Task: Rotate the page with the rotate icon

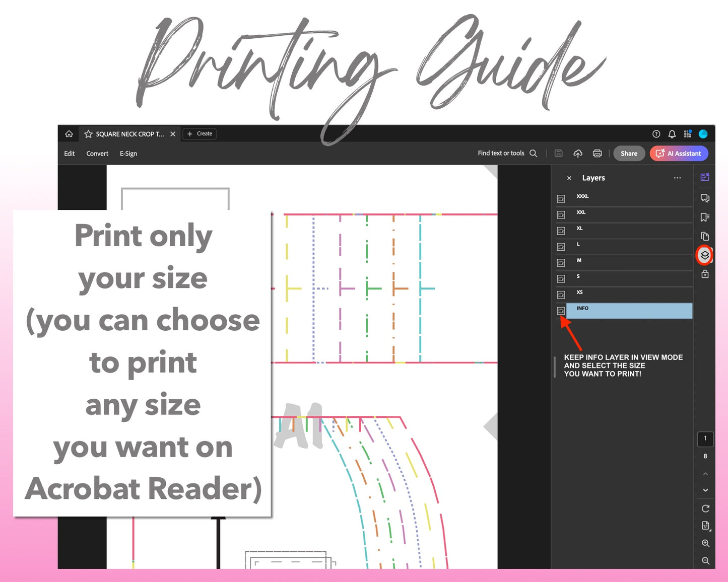Action: click(x=705, y=508)
